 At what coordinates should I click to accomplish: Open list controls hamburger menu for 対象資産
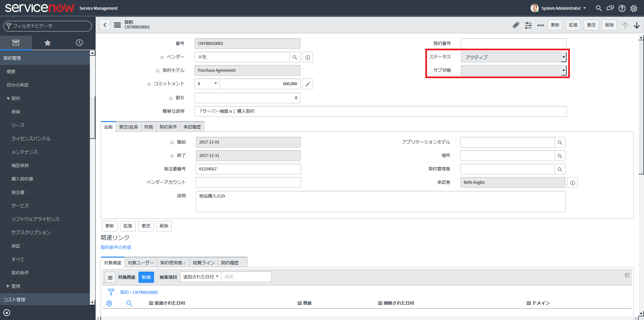click(x=110, y=277)
